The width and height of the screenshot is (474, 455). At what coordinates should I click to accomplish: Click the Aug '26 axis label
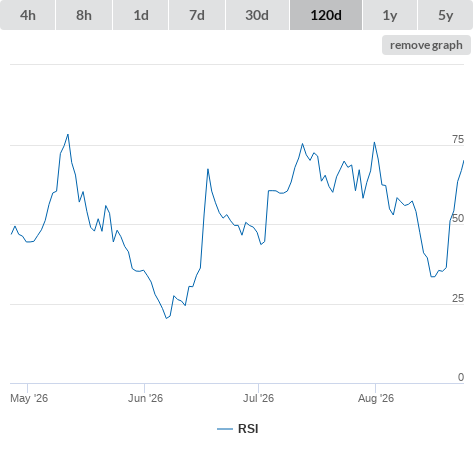[376, 398]
